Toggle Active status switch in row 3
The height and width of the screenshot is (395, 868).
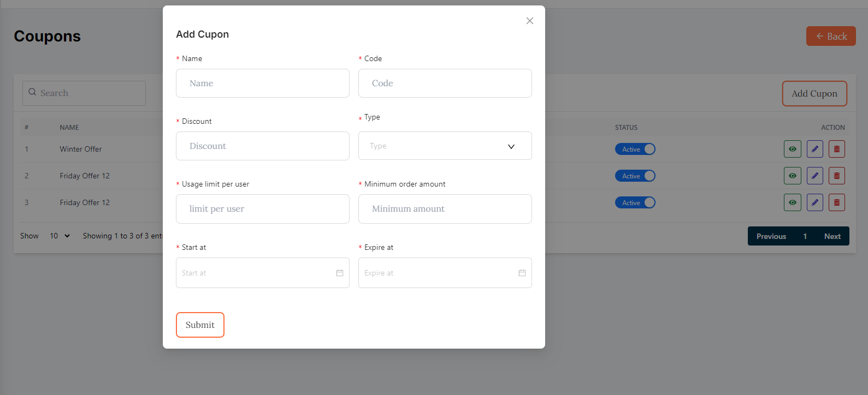(635, 202)
